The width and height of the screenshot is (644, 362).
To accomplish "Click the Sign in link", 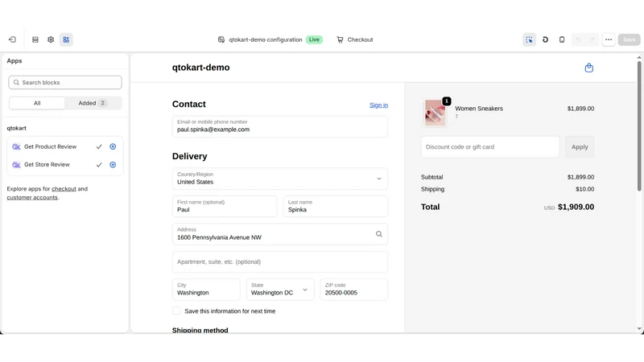I will tap(378, 105).
